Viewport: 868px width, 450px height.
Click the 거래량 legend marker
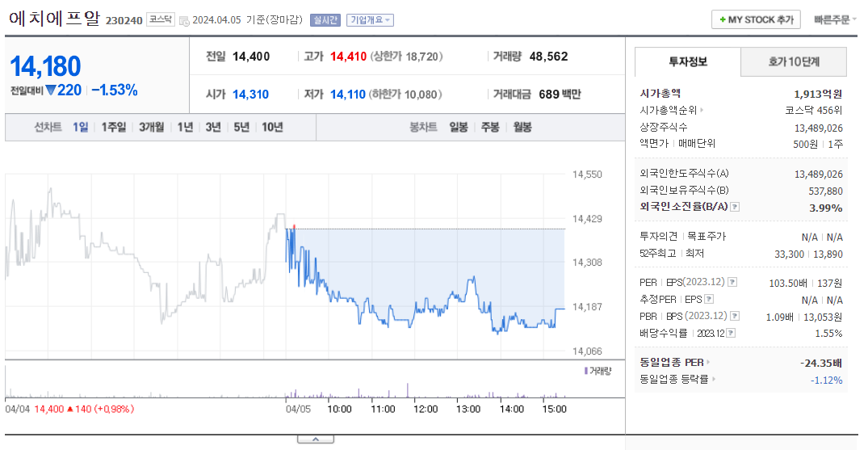coord(586,371)
